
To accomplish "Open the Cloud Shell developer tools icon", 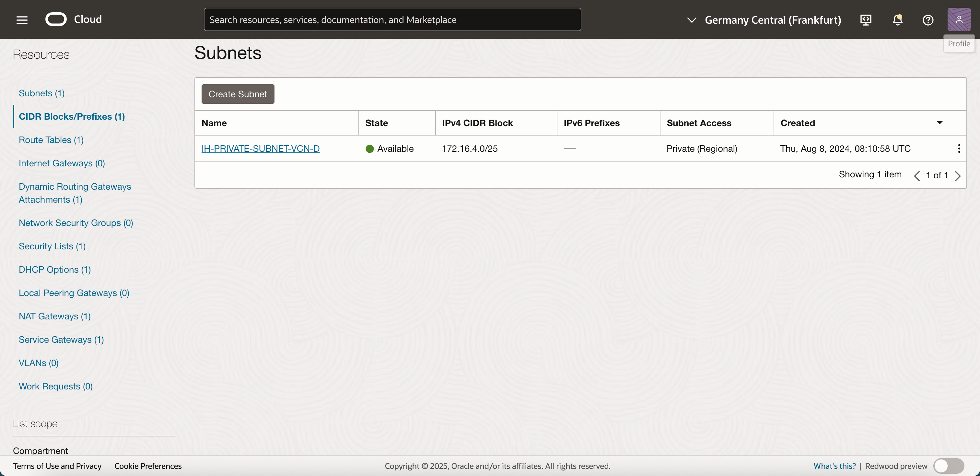I will click(866, 20).
